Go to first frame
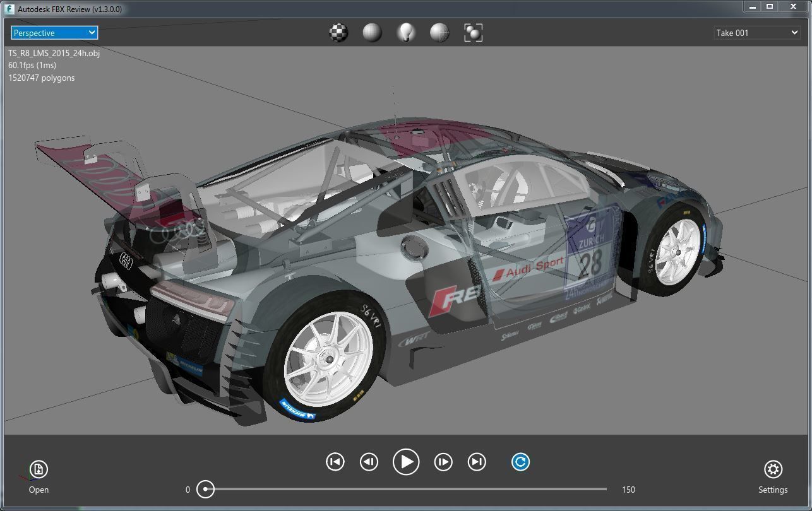 [335, 462]
